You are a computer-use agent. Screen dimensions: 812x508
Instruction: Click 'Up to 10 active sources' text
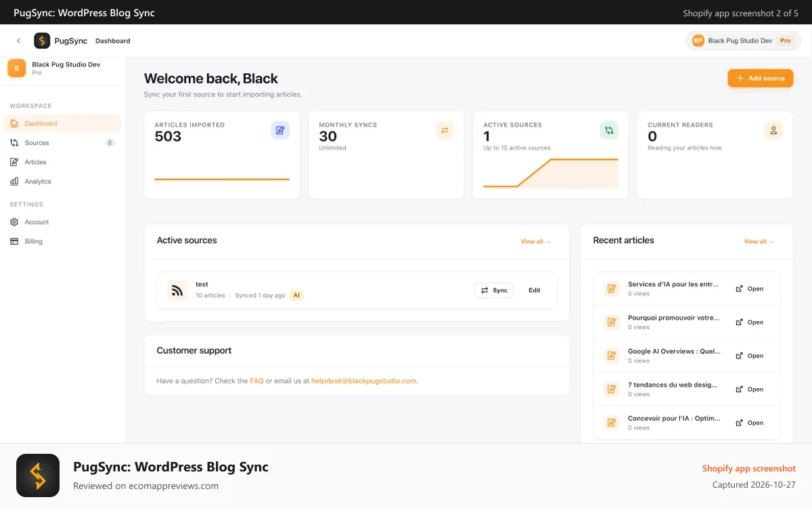(x=517, y=148)
